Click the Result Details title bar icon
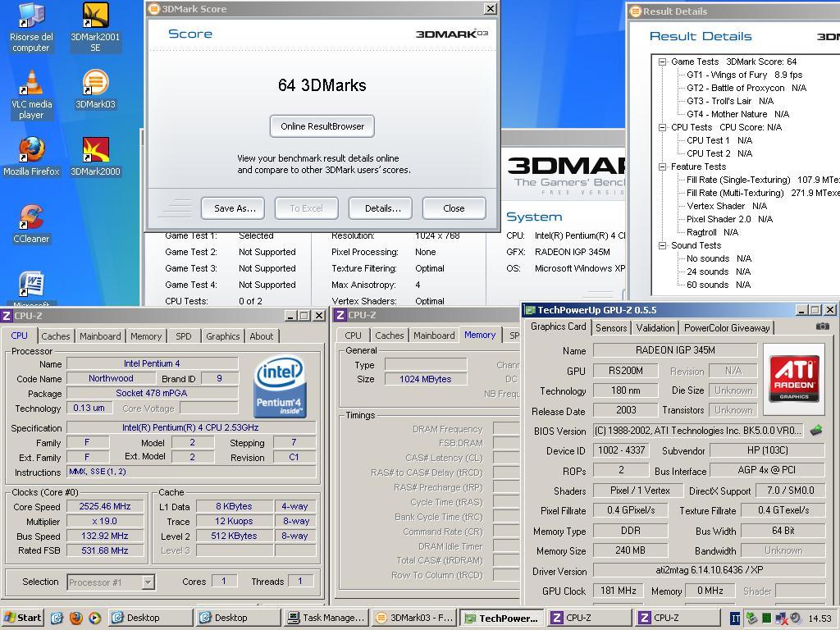Image resolution: width=840 pixels, height=630 pixels. tap(636, 11)
